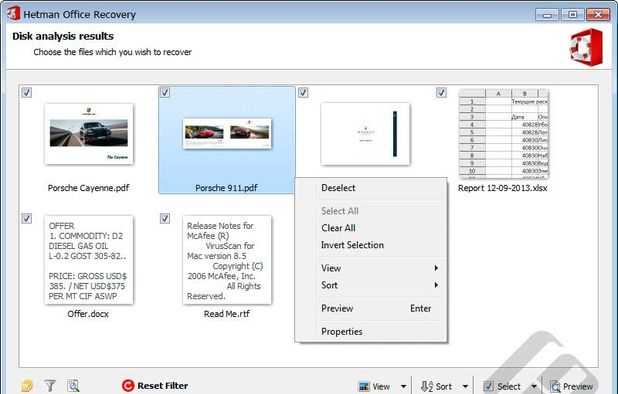Uncheck the Porsche 911.pdf checkbox

165,93
